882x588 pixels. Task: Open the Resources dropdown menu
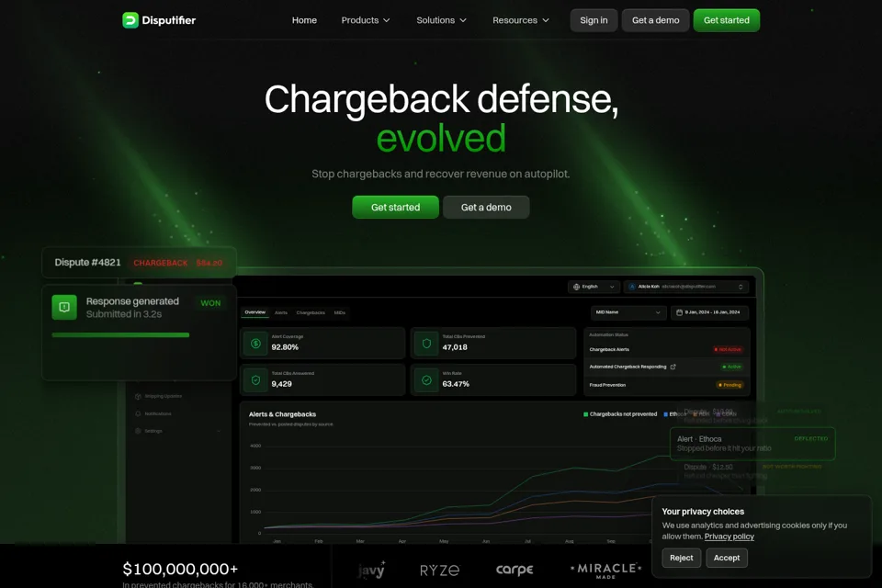520,20
